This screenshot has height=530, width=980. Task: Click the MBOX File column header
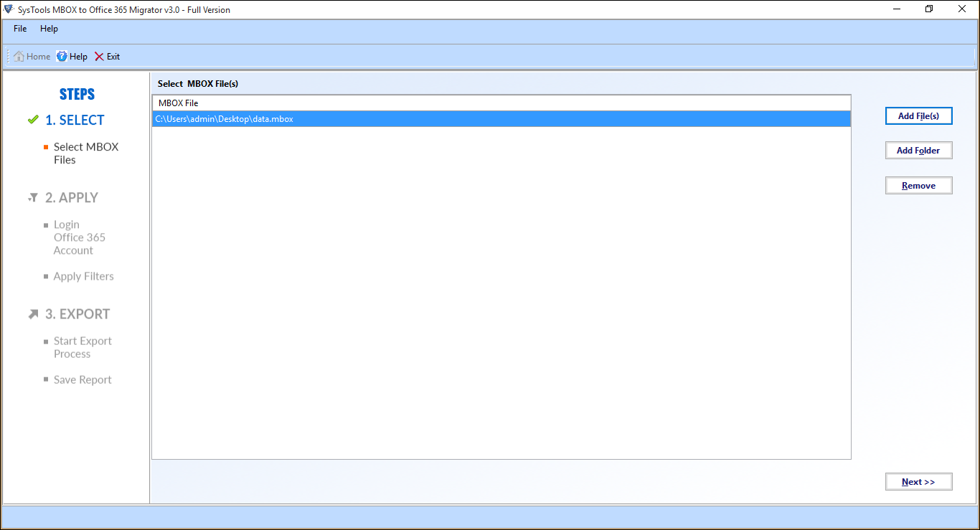pyautogui.click(x=501, y=103)
